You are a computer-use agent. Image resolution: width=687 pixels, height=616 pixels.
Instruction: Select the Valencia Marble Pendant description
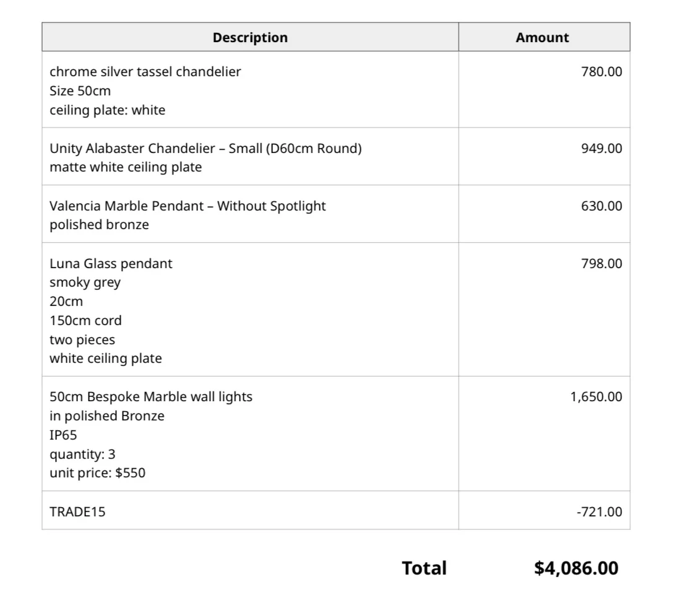[188, 206]
